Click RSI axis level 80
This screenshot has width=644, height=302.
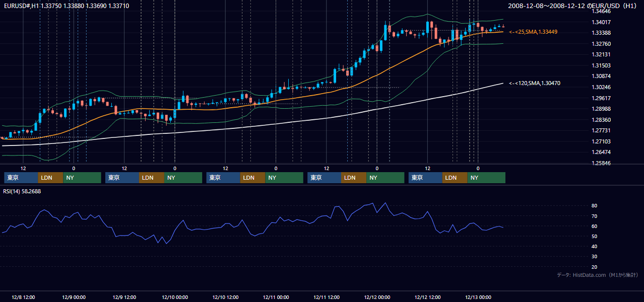595,206
